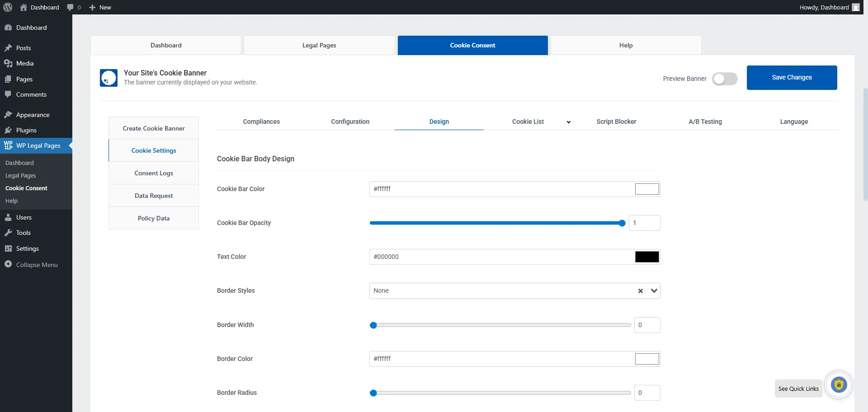Click the Save Changes button
Viewport: 868px width, 412px height.
click(792, 77)
